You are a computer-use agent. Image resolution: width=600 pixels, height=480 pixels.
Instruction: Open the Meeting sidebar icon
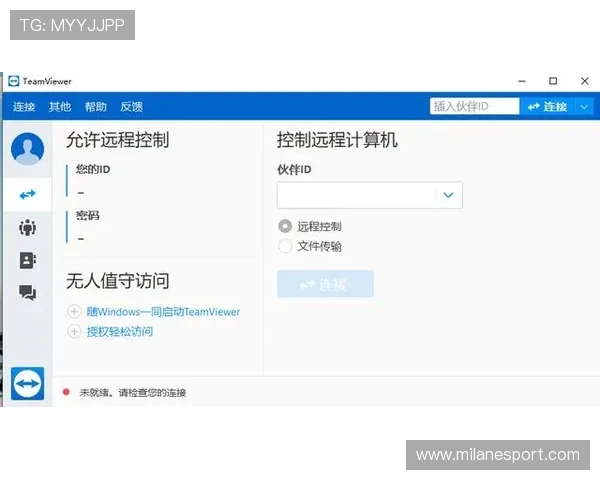(x=28, y=228)
